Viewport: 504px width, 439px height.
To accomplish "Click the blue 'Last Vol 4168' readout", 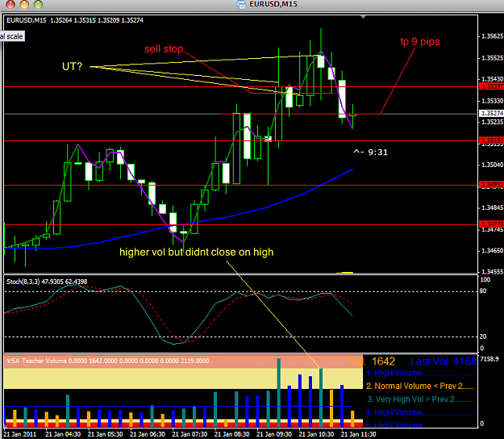I will [x=444, y=362].
